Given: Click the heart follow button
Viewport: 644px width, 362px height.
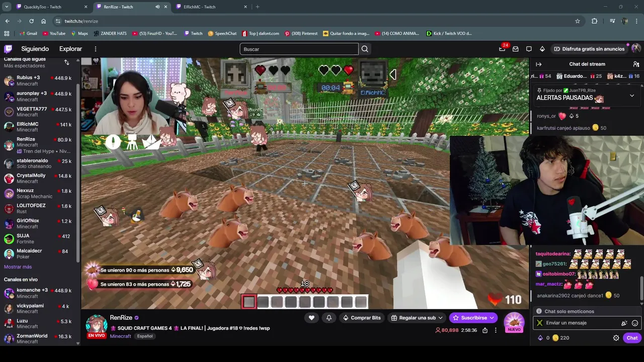Looking at the screenshot, I should pyautogui.click(x=311, y=318).
